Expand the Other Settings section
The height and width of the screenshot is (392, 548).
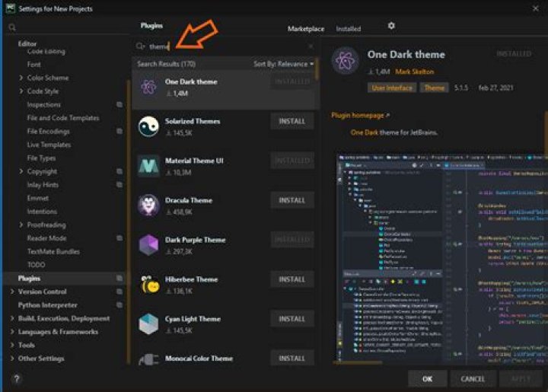click(12, 358)
